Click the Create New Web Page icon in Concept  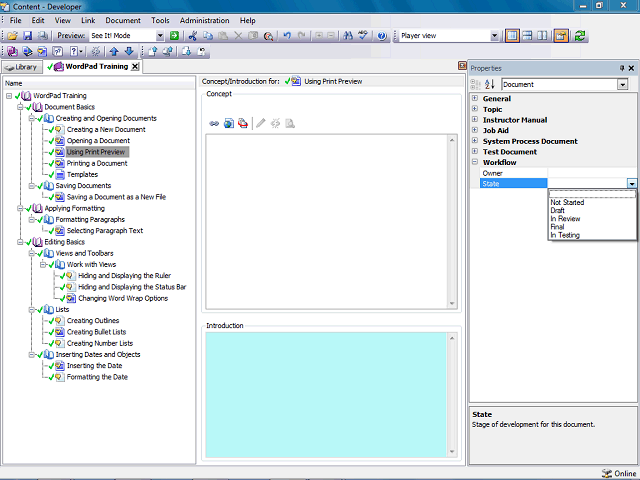click(x=229, y=123)
